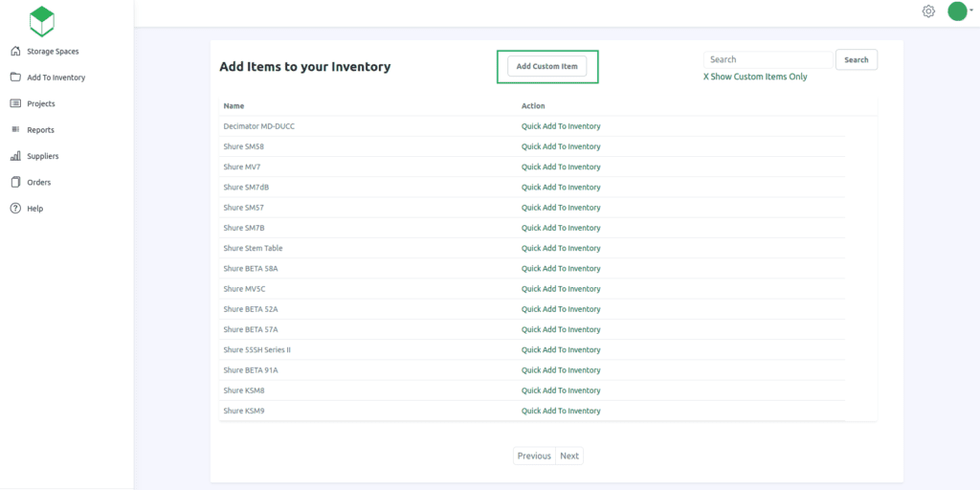Click the Reports sidebar icon
The width and height of the screenshot is (980, 490).
click(15, 129)
